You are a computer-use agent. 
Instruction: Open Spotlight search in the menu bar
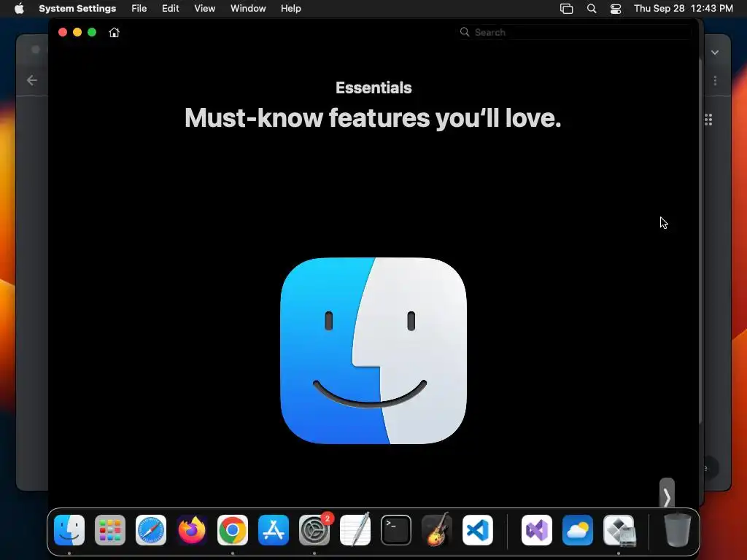coord(591,9)
